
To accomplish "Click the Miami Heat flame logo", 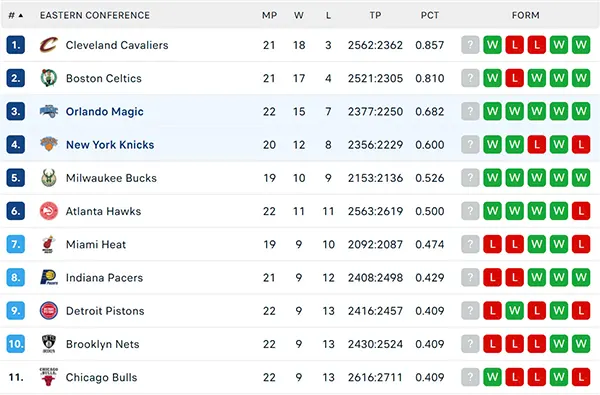I will [48, 244].
